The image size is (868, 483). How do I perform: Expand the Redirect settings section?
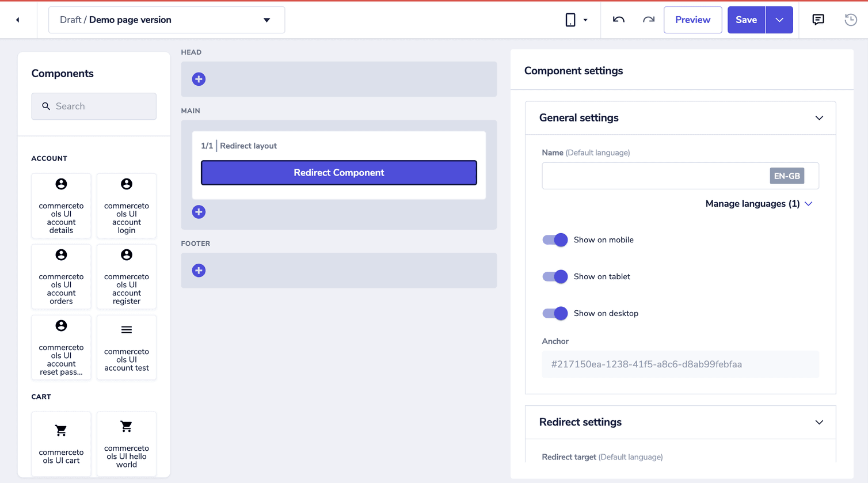point(819,422)
